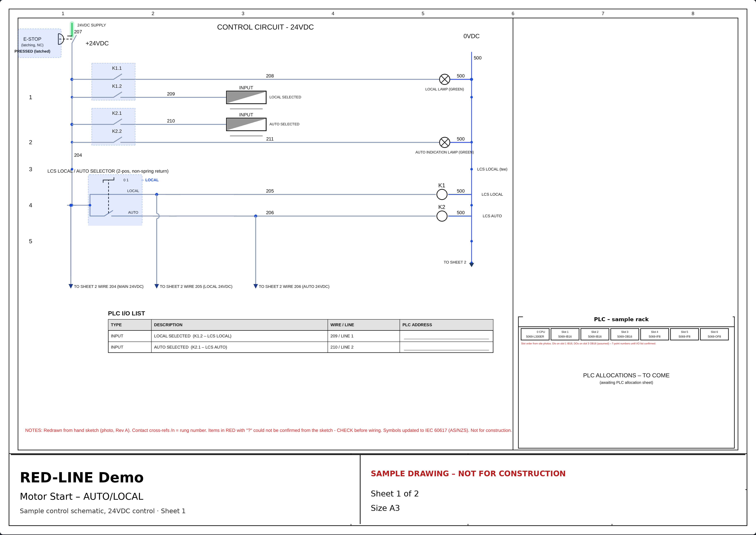756x535 pixels.
Task: Click arrow to Sheet 2 wire 206
Action: [256, 286]
